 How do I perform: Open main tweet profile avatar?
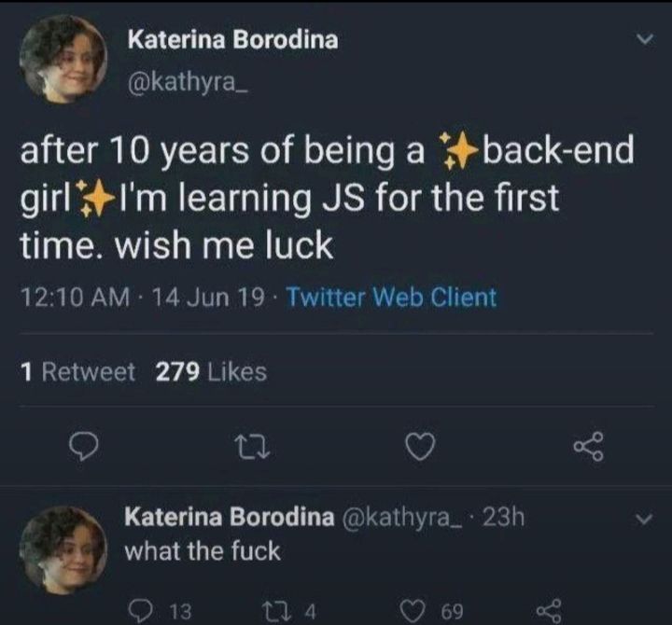coord(63,58)
